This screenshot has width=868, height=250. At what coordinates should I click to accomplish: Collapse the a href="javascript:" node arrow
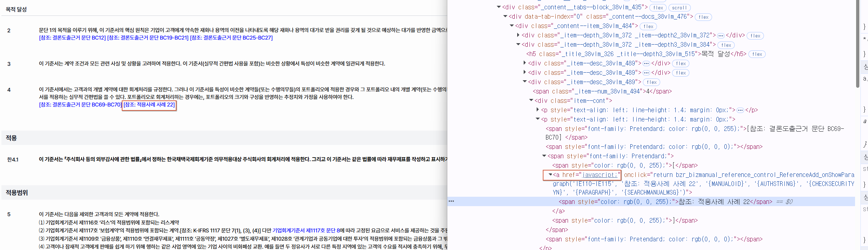550,175
